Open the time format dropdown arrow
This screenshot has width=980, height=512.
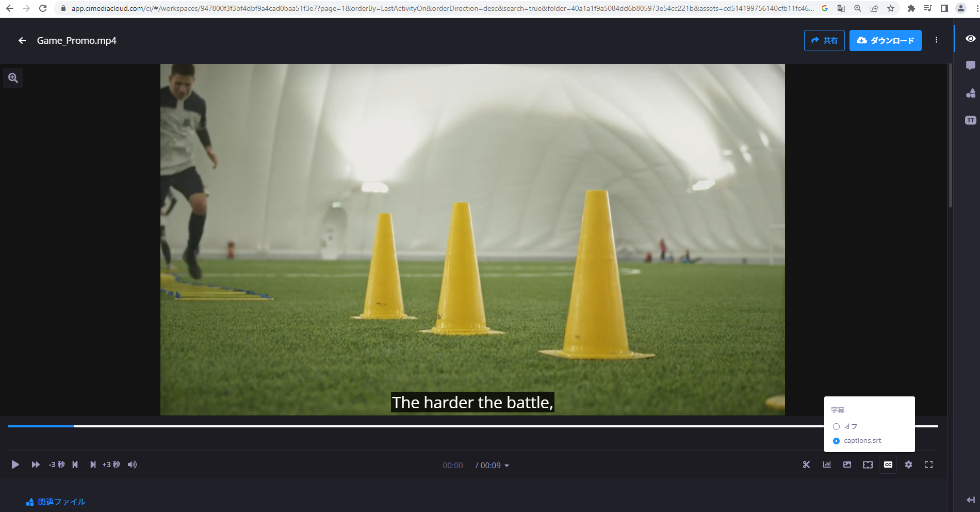507,466
